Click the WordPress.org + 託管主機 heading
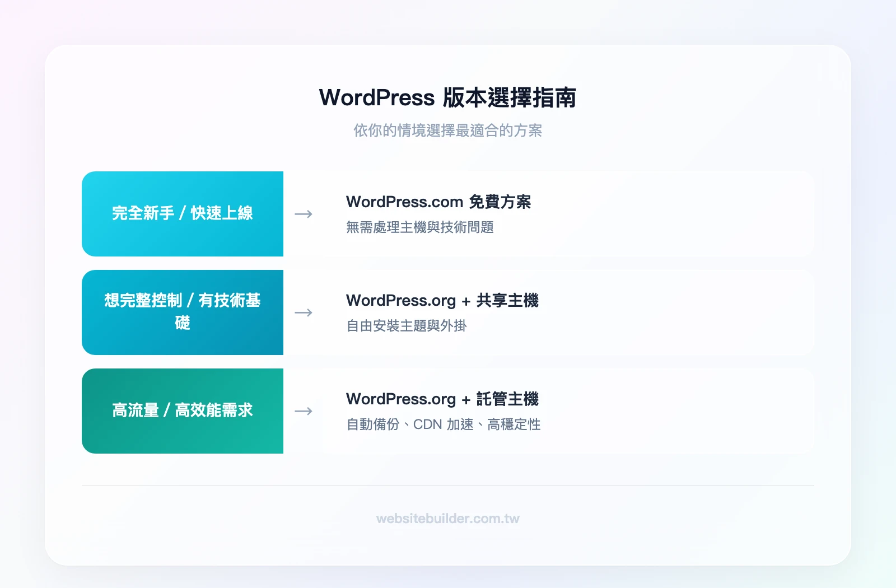Image resolution: width=896 pixels, height=588 pixels. coord(443,399)
